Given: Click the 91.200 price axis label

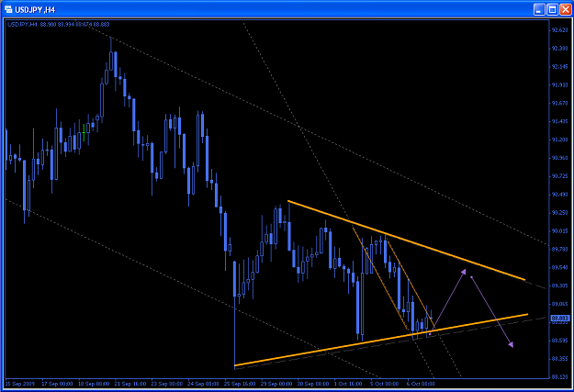Looking at the screenshot, I should tap(560, 140).
